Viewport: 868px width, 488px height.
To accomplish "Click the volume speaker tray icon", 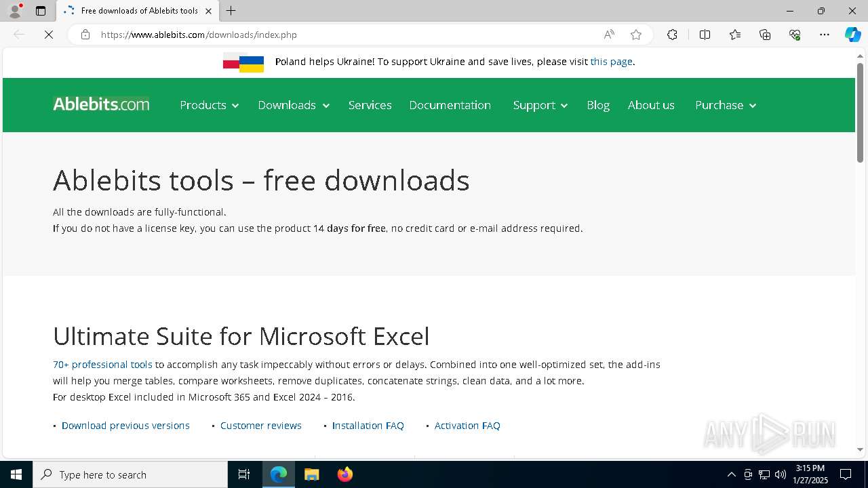I will [781, 474].
